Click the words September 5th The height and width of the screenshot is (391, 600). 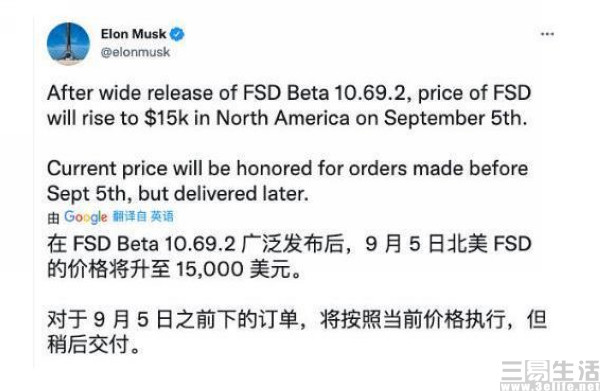coord(455,118)
